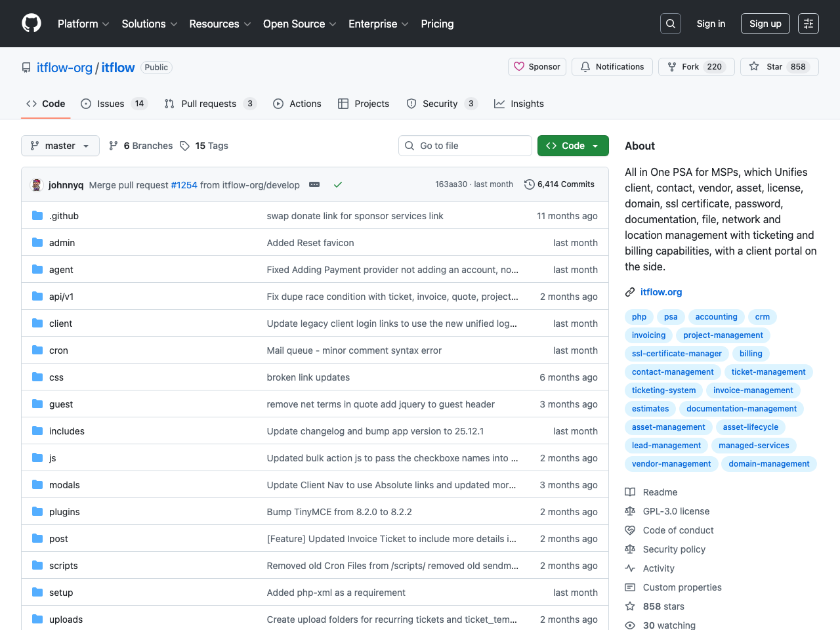Follow the itflow.org website link
840x630 pixels.
pos(661,292)
